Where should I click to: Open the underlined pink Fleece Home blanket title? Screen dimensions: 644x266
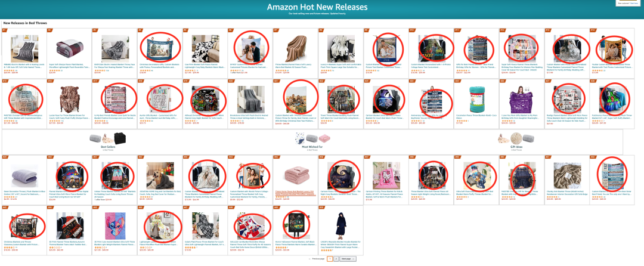click(295, 193)
